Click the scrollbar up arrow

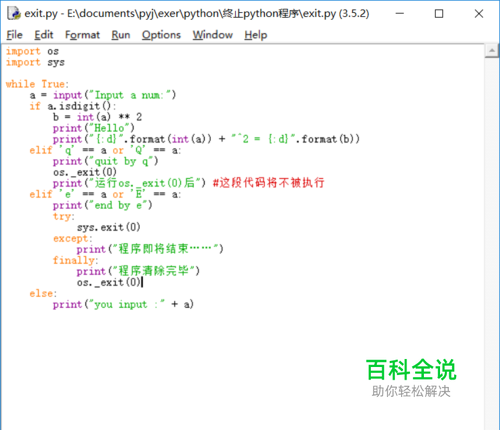point(492,51)
